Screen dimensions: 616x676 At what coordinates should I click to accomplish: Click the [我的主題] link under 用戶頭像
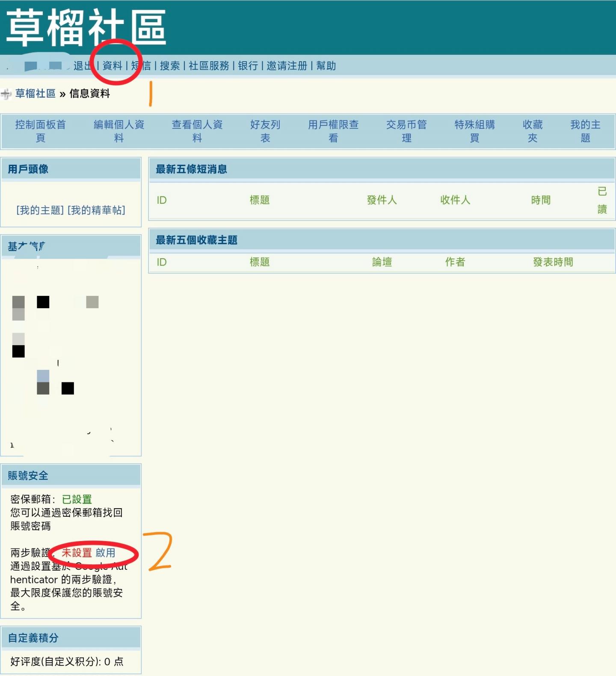tap(40, 210)
